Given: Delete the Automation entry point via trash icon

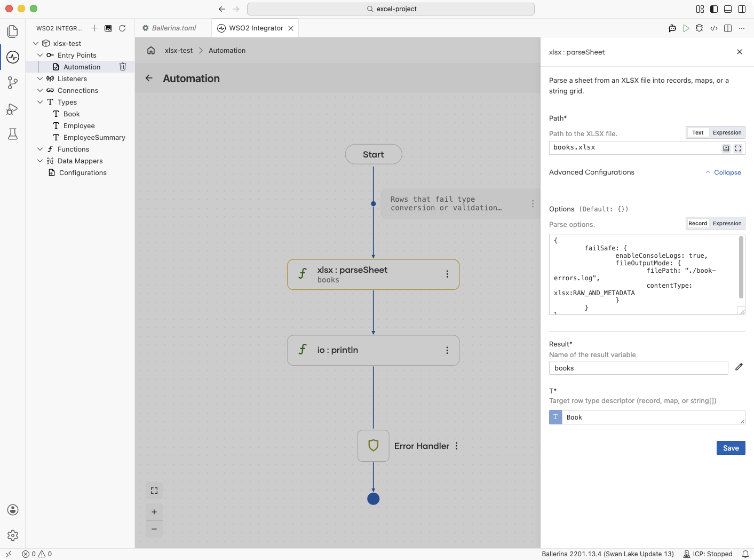Looking at the screenshot, I should [123, 67].
